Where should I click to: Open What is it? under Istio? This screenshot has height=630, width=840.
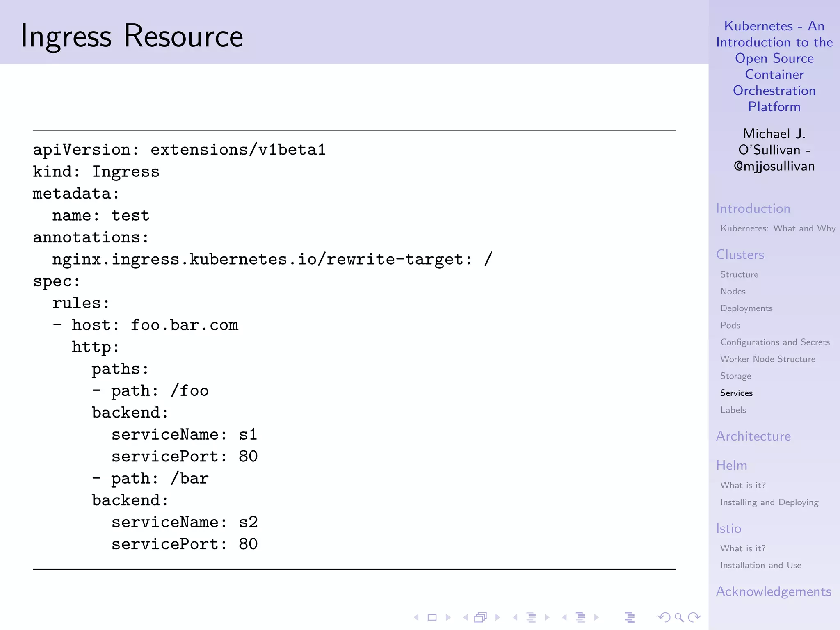[743, 548]
